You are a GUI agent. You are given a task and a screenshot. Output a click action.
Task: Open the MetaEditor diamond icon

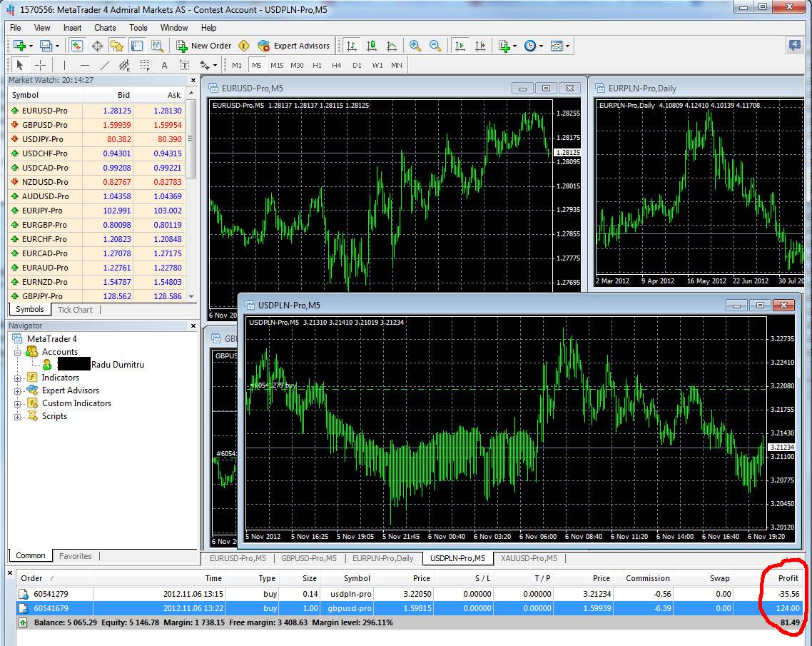click(244, 46)
